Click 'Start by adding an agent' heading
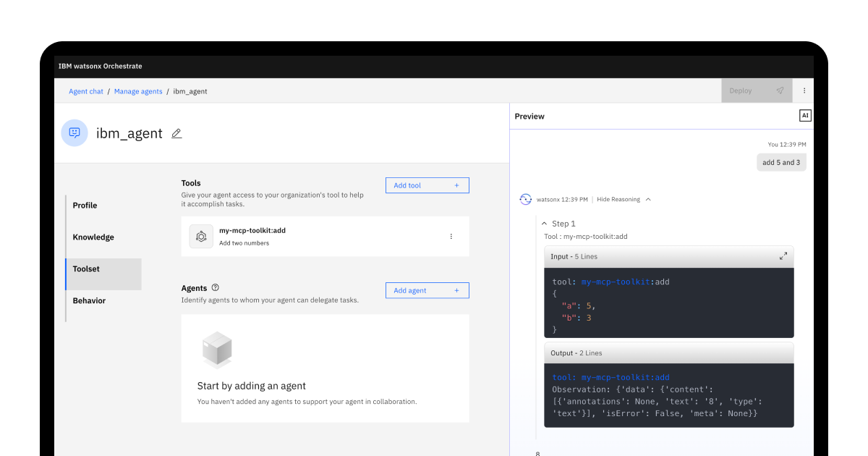This screenshot has width=868, height=456. click(x=252, y=386)
